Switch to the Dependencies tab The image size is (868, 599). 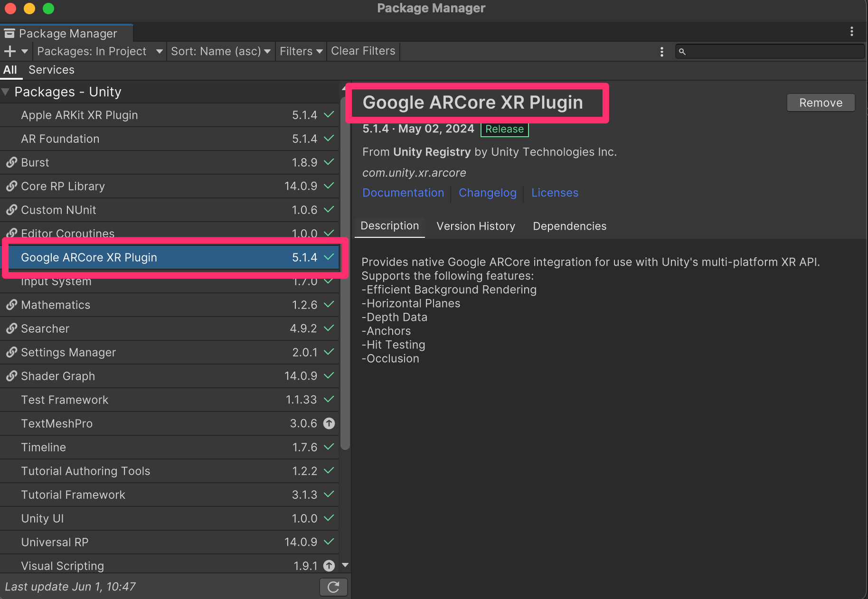point(569,226)
